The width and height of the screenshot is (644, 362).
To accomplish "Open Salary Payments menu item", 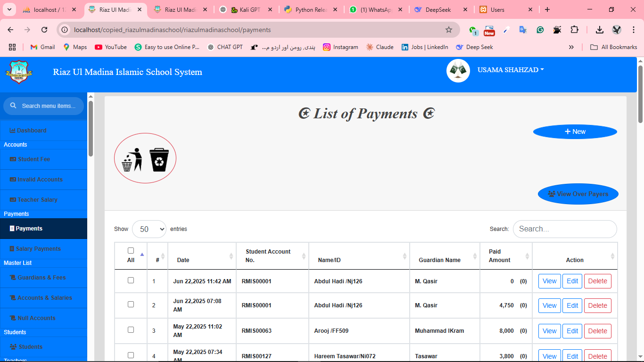I will 43,249.
